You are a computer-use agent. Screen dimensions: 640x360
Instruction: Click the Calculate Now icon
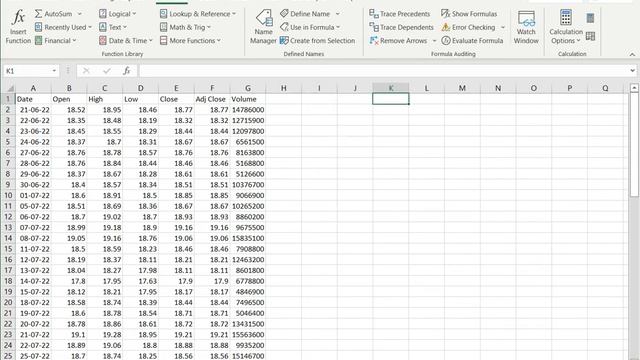tap(590, 18)
